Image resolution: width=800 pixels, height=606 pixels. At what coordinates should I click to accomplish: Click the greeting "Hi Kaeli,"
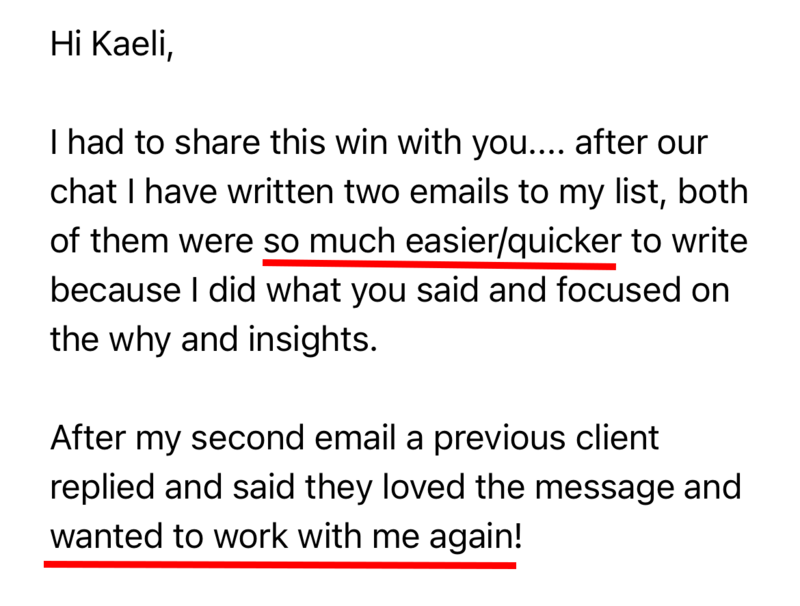click(112, 44)
